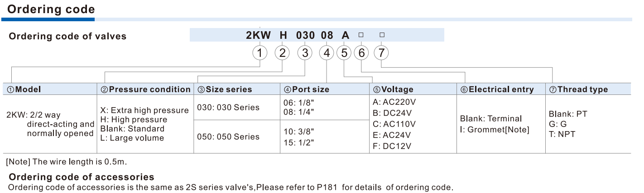The width and height of the screenshot is (644, 193).
Task: Click circled number 1 under 2KW
Action: [x=260, y=53]
